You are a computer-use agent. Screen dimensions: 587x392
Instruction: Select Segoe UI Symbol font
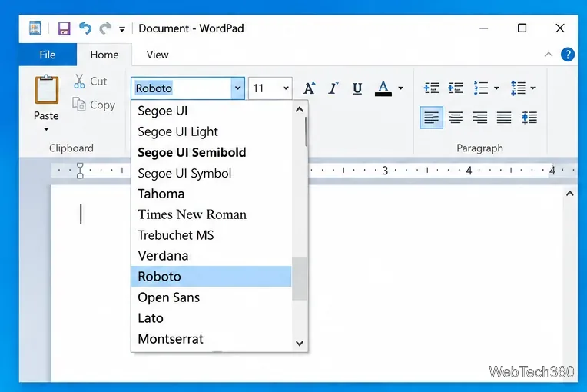click(211, 173)
